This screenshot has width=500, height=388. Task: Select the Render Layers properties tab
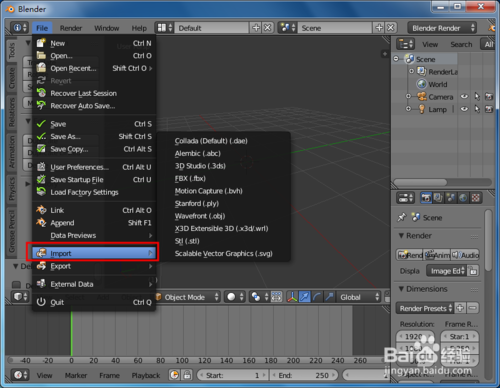(x=438, y=198)
